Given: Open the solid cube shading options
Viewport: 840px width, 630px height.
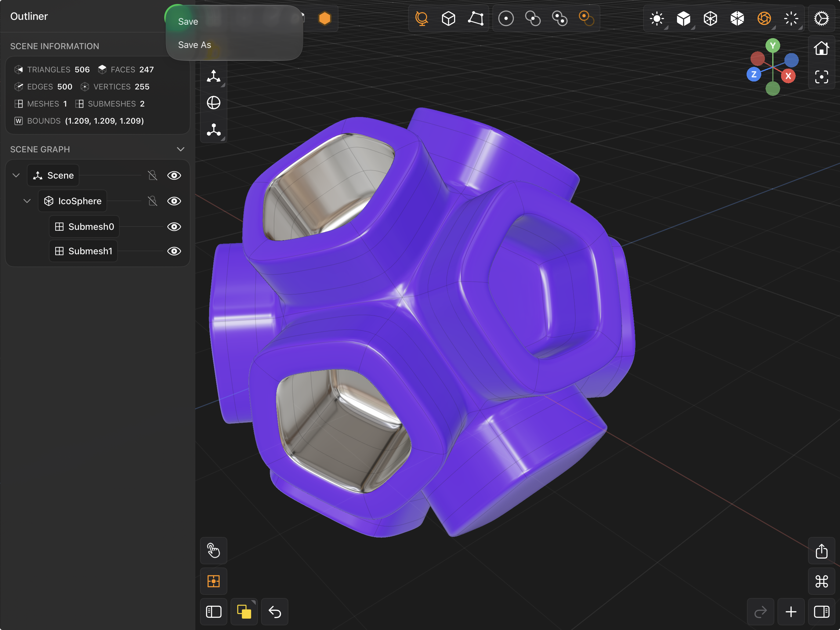Looking at the screenshot, I should [683, 18].
